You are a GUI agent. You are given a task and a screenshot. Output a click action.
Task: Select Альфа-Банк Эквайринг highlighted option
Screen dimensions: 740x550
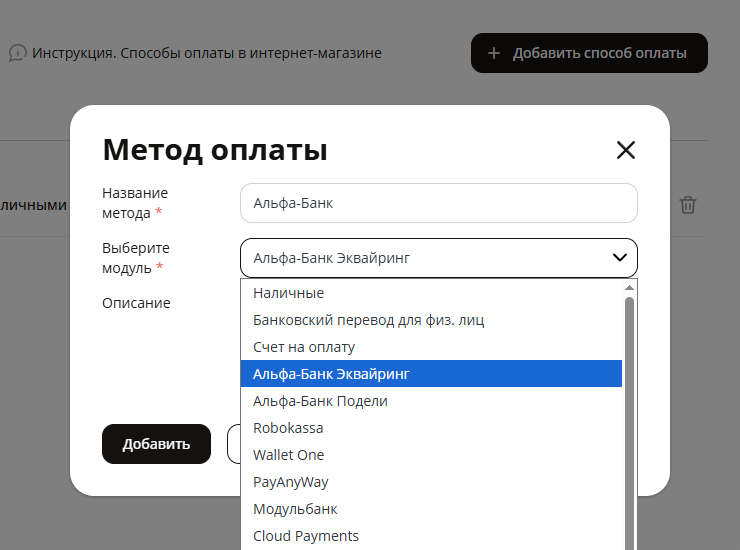pos(431,374)
